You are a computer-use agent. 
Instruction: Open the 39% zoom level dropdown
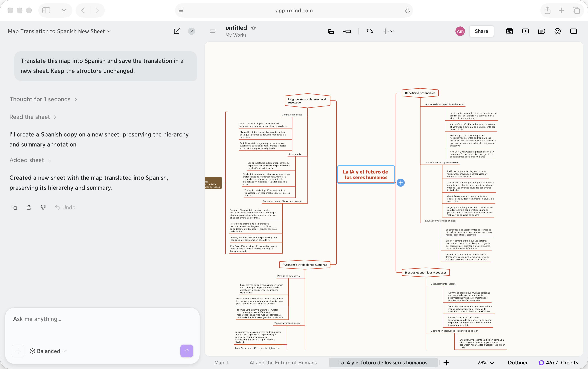coord(486,363)
